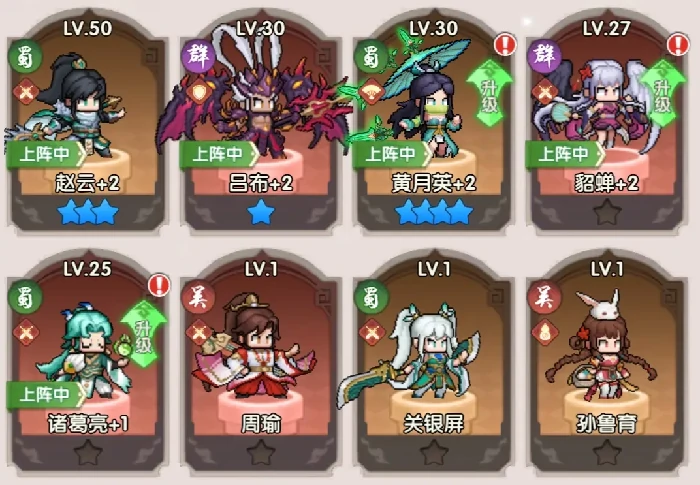Click the four blue stars under 黄月英

pyautogui.click(x=434, y=212)
